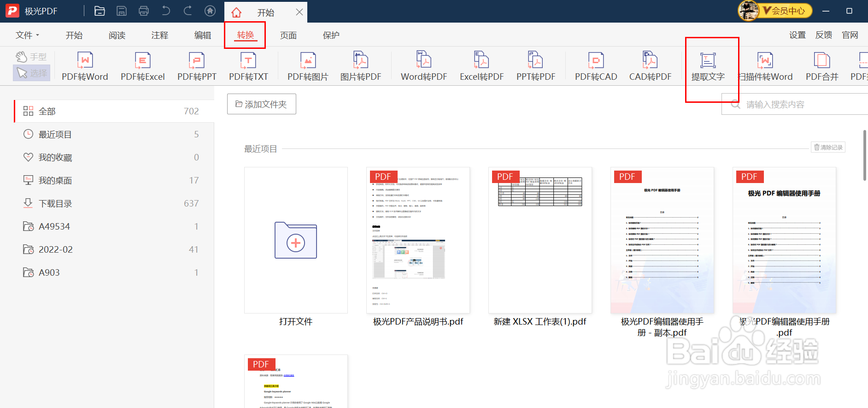Launch PDF转Word conversion
868x408 pixels.
[85, 66]
